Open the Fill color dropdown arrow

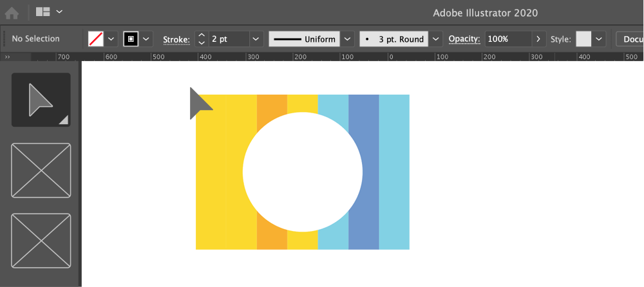pyautogui.click(x=111, y=39)
